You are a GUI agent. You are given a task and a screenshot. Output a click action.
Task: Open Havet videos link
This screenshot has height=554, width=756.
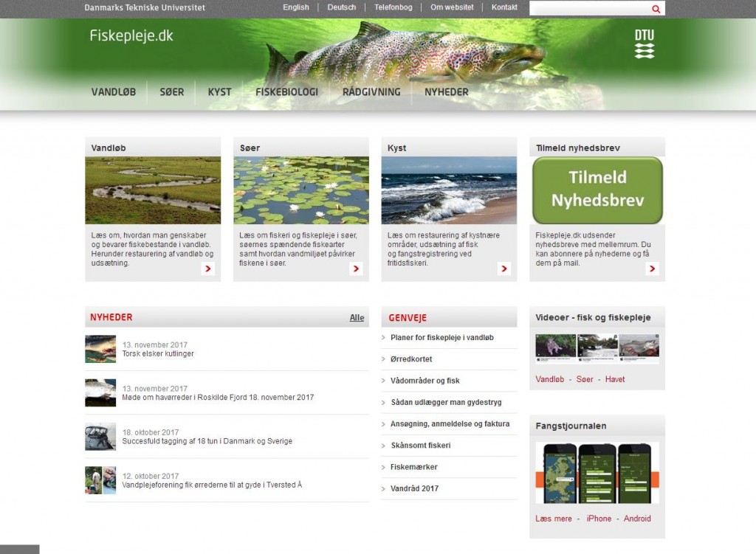[615, 380]
